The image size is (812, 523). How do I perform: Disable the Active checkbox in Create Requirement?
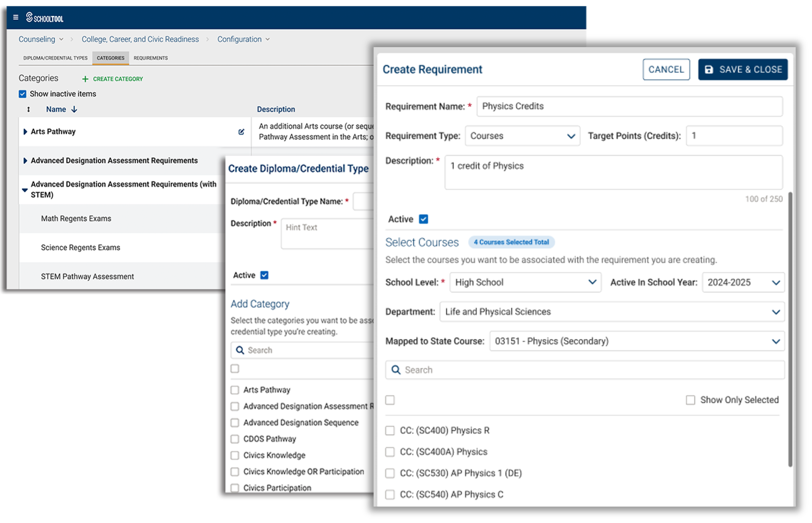[424, 219]
